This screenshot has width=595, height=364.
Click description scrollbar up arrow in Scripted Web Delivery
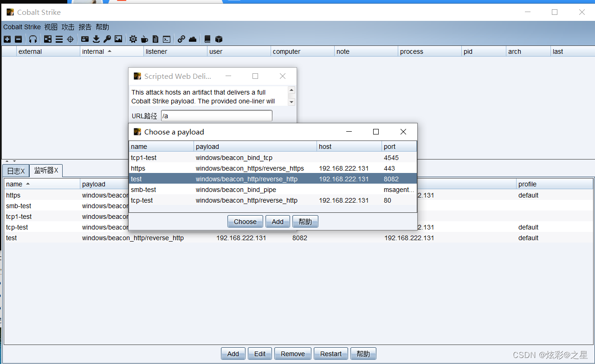point(291,90)
